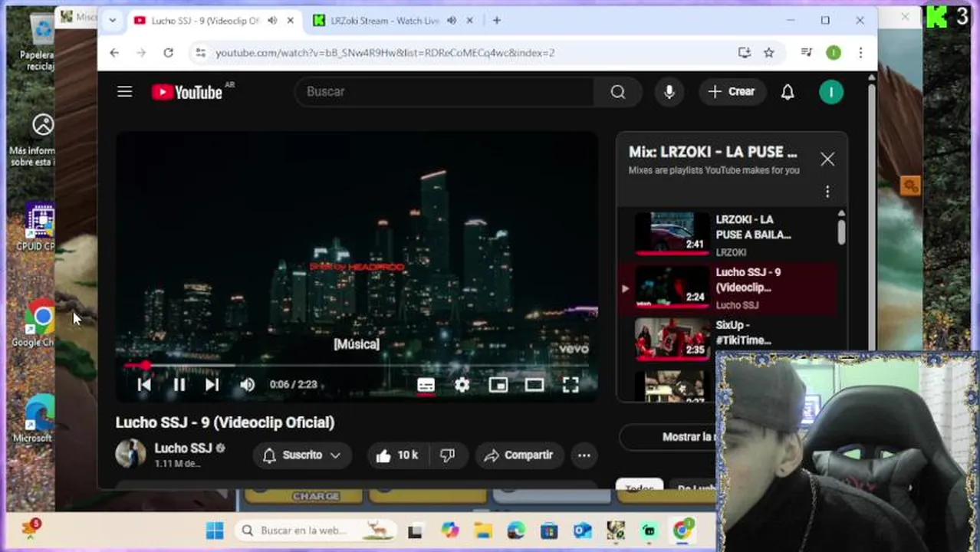The image size is (980, 552).
Task: Dislike the Lucho SSJ video
Action: 448,455
